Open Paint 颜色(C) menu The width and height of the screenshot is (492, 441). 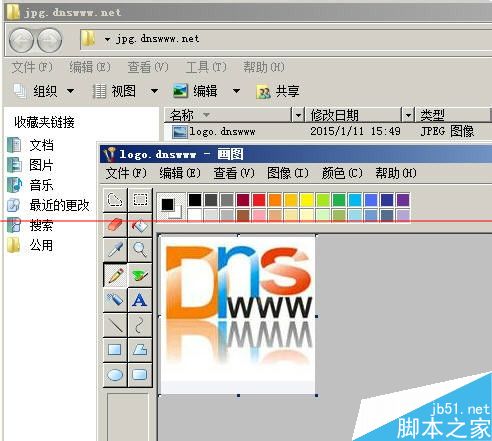[x=342, y=173]
